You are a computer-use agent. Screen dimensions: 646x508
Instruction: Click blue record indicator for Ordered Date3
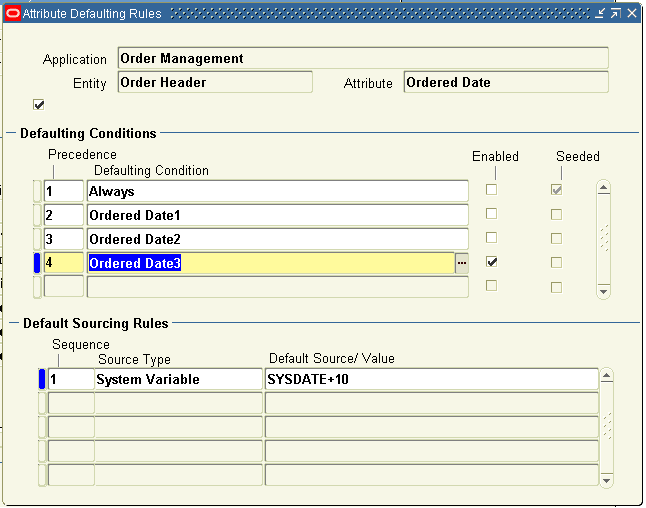click(37, 263)
